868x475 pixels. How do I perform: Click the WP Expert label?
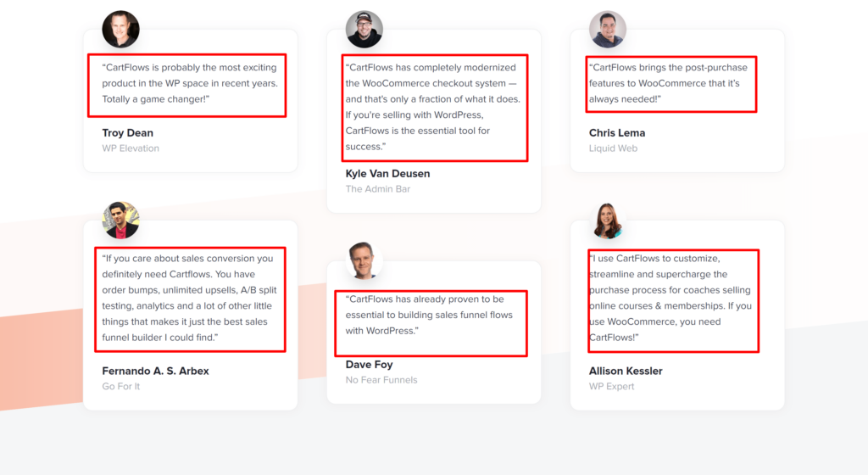tap(611, 387)
